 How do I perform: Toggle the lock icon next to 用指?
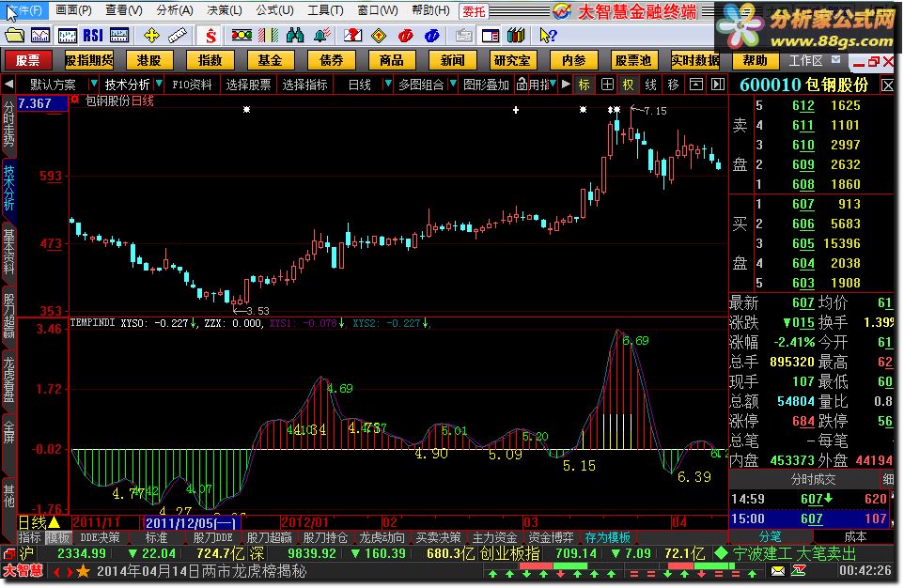[522, 85]
